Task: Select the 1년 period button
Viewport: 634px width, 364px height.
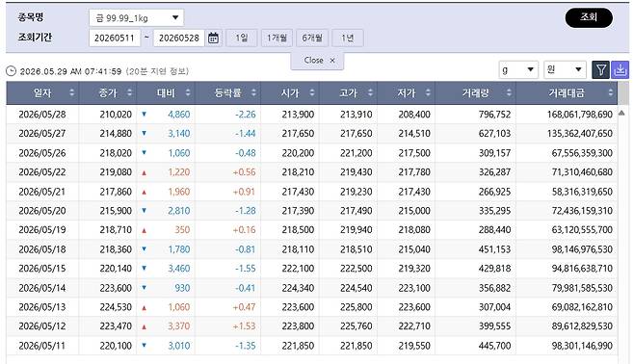Action: point(347,38)
